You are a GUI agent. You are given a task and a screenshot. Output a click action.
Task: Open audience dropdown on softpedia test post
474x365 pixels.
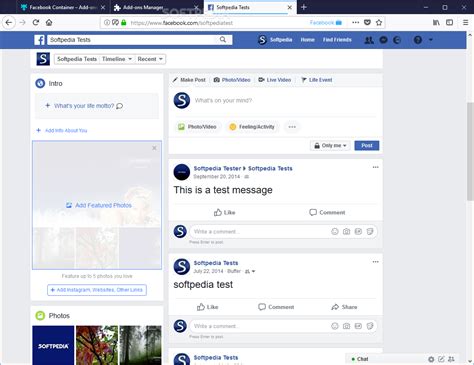(x=250, y=271)
